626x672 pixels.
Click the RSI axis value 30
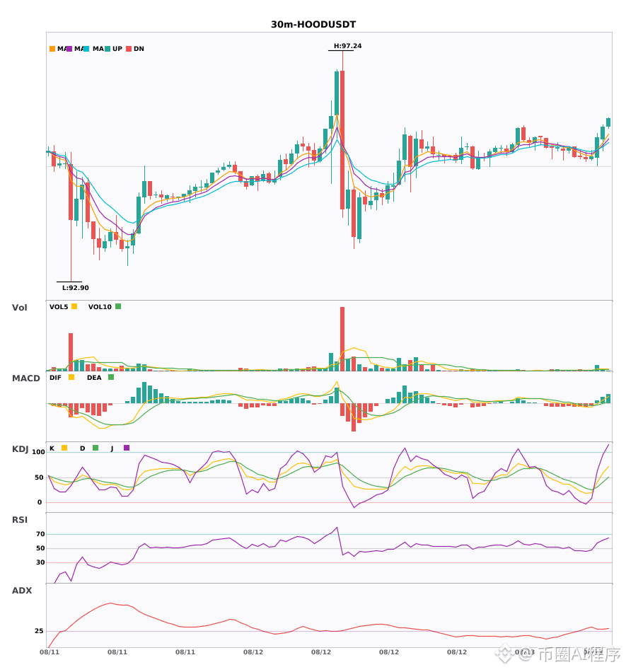[x=40, y=562]
